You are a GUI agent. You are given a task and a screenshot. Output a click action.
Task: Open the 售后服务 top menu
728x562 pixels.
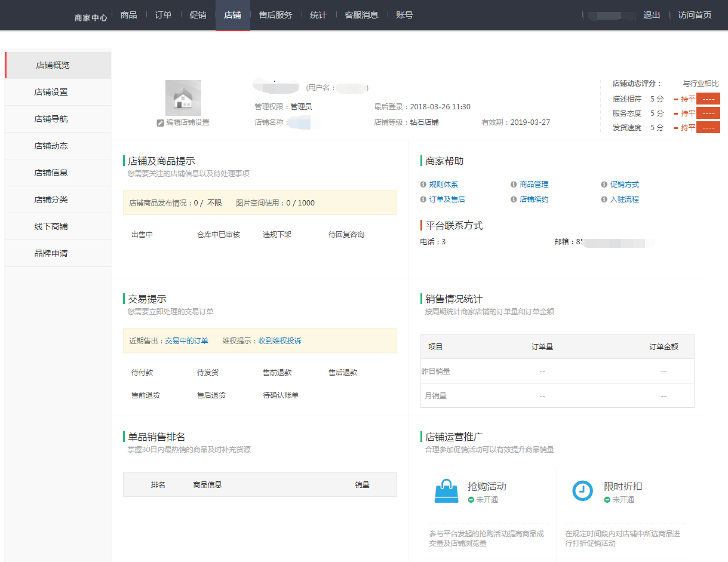(275, 15)
